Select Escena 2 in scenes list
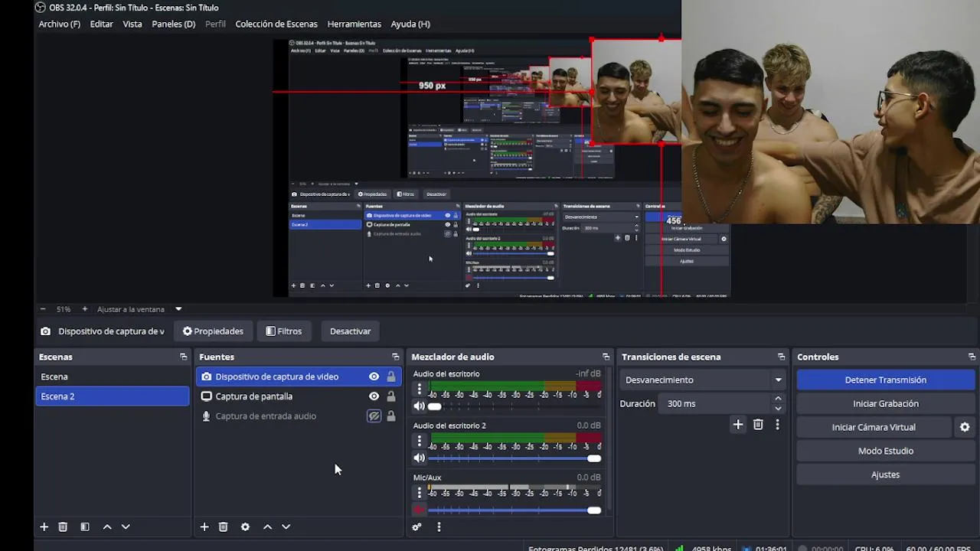Screen dimensions: 980x551 tap(113, 396)
